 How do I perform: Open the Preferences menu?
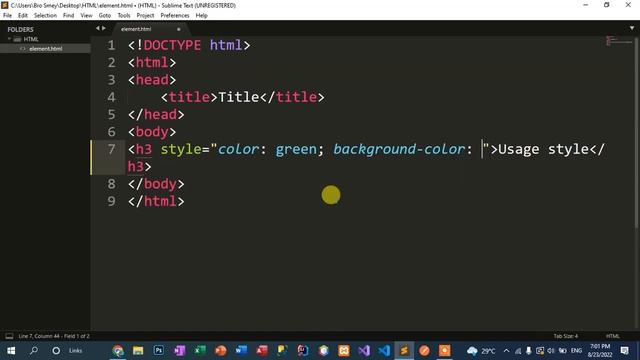point(175,16)
